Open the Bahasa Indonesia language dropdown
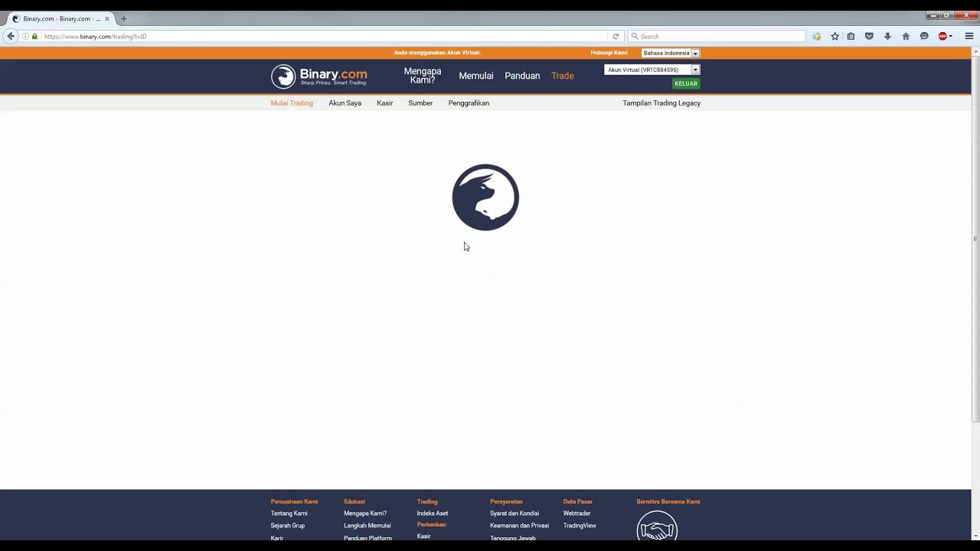The height and width of the screenshot is (551, 980). (671, 53)
